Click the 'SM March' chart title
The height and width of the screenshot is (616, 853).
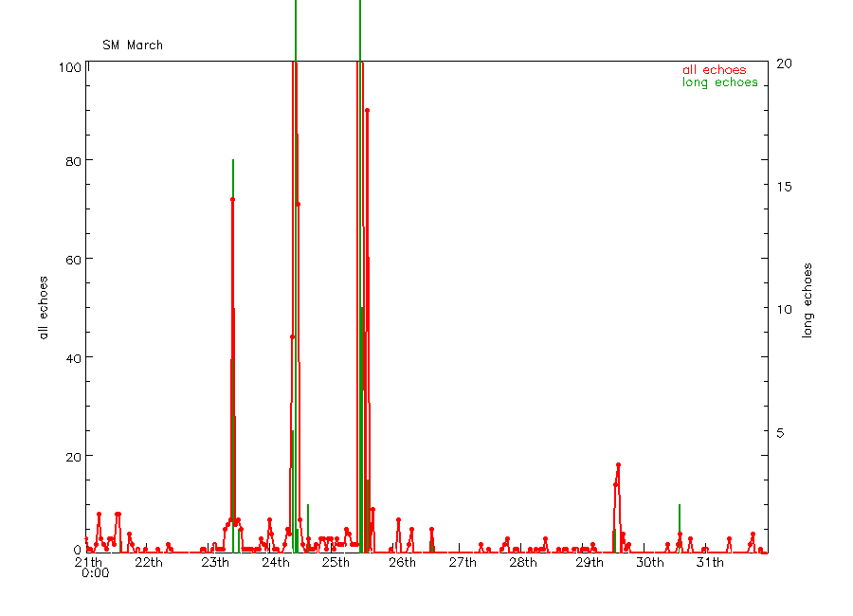(133, 45)
